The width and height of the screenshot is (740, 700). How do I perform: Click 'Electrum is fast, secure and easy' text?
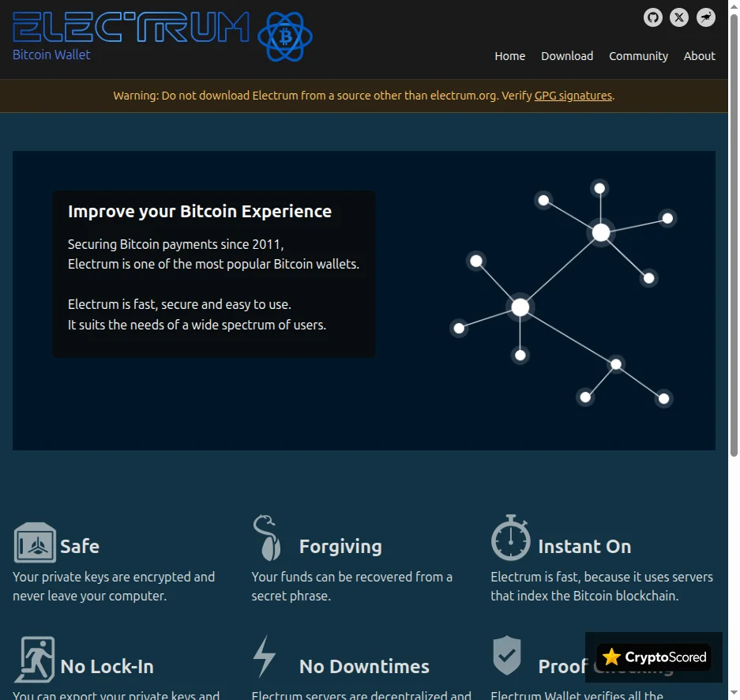[x=179, y=304]
